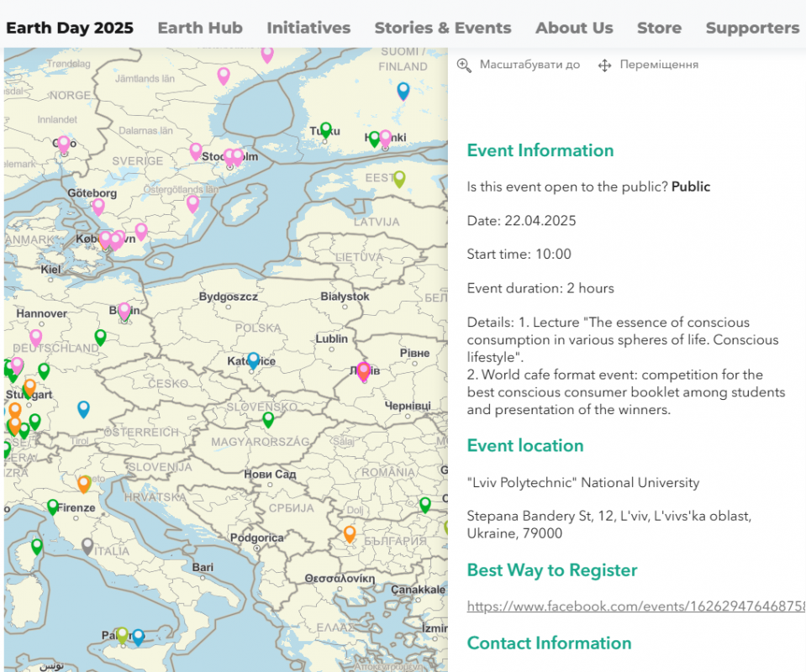Click the blue pin at Katowice
806x672 pixels.
tap(253, 360)
